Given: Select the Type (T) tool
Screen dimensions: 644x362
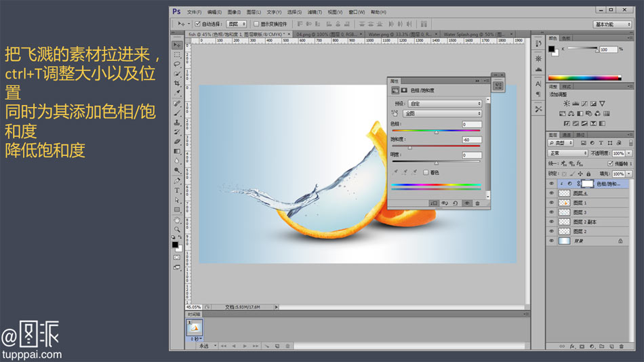Looking at the screenshot, I should [x=177, y=190].
